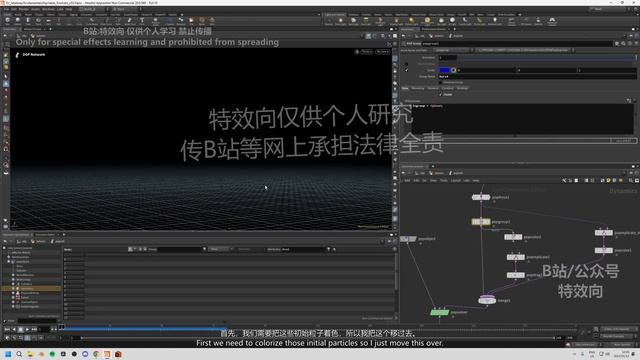
Task: Select the Tube tool on the Create shelf
Action: [28, 20]
